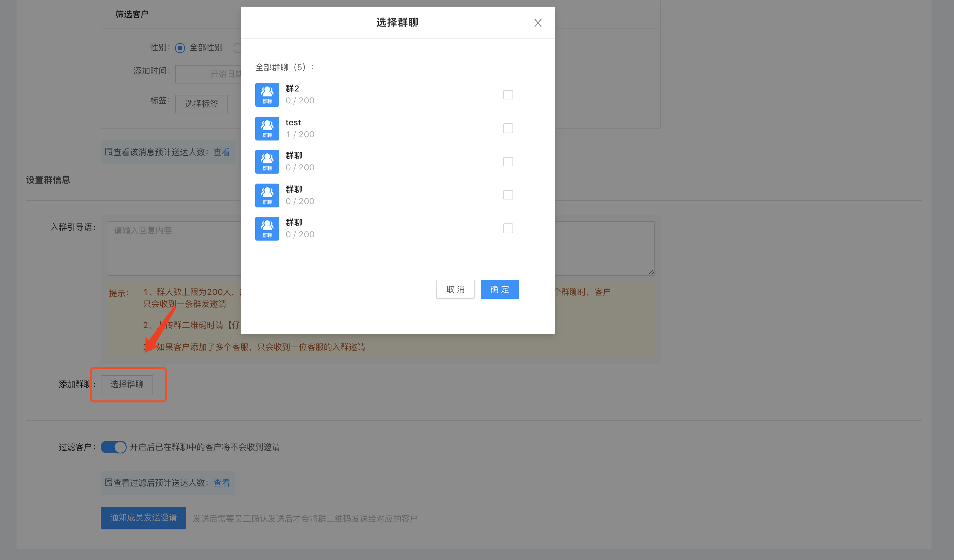Check the box for group 群2
This screenshot has width=954, height=560.
coord(508,94)
